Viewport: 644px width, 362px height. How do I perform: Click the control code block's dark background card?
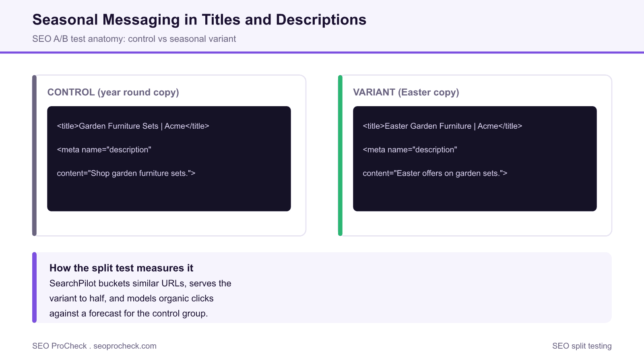point(169,158)
